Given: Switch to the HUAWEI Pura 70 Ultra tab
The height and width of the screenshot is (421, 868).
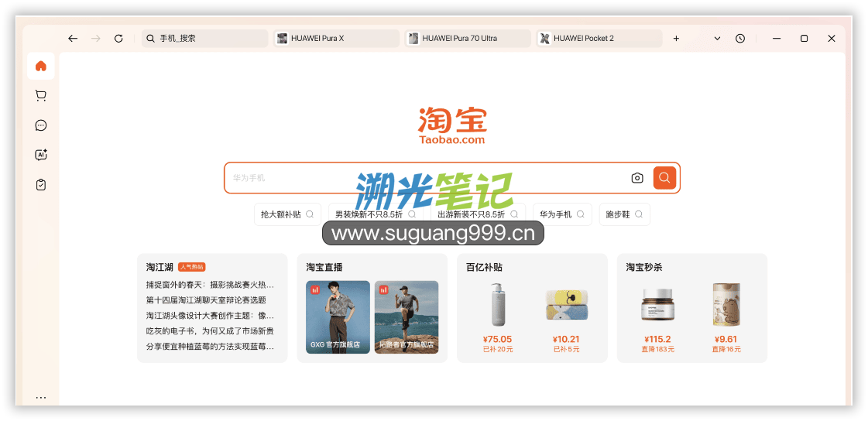Looking at the screenshot, I should (x=468, y=39).
